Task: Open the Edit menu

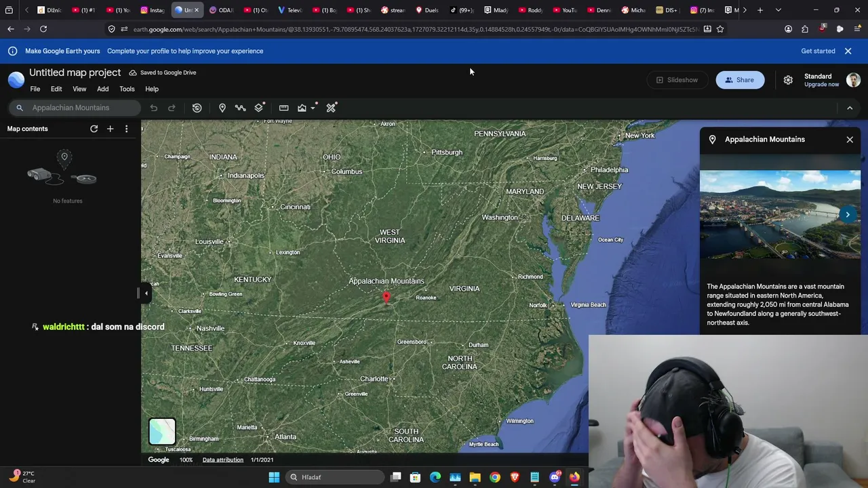Action: click(x=56, y=89)
